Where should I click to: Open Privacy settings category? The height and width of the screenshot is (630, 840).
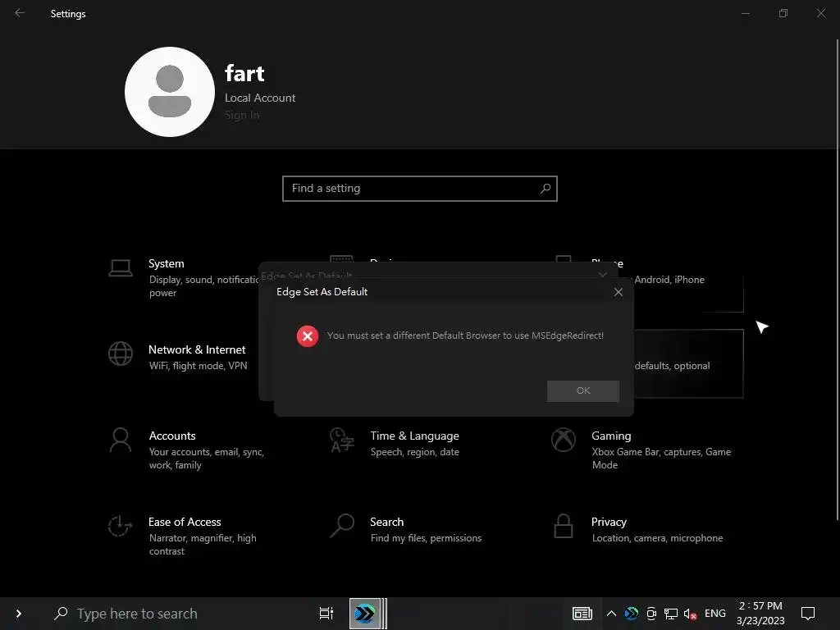coord(640,529)
